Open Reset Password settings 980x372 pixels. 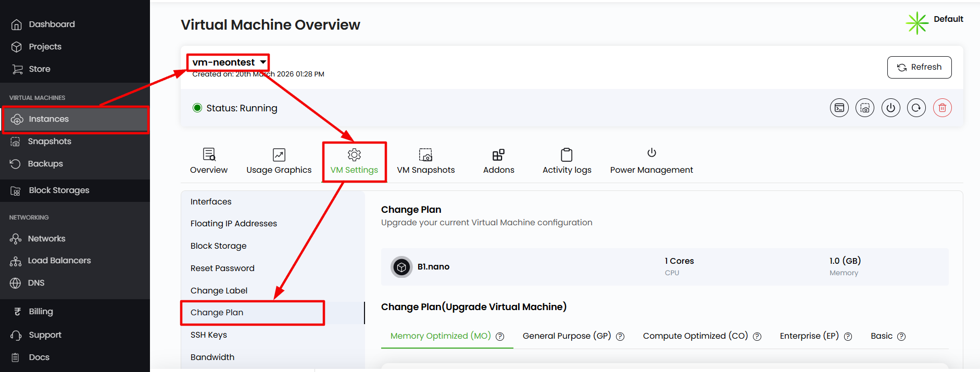click(222, 268)
